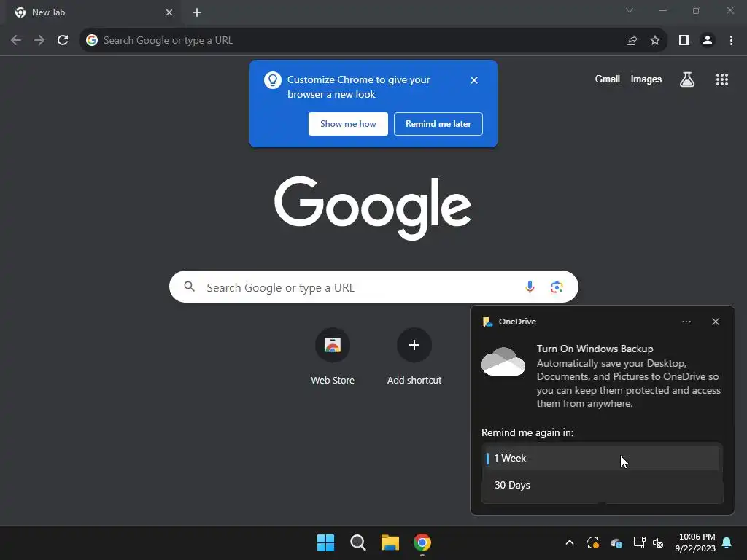Image resolution: width=747 pixels, height=560 pixels.
Task: Open the Windows Start menu
Action: click(326, 542)
